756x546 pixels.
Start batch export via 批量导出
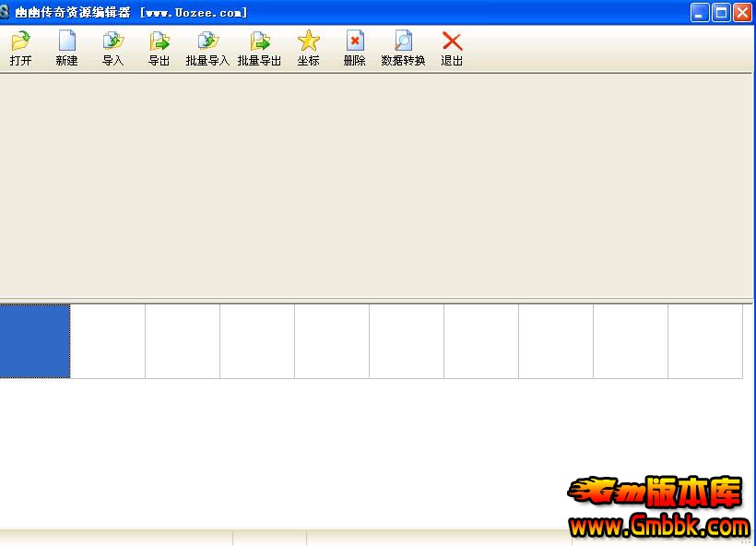point(259,42)
